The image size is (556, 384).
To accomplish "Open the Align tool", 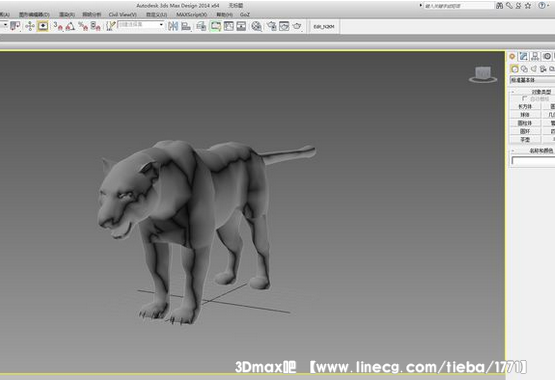I will [x=186, y=26].
